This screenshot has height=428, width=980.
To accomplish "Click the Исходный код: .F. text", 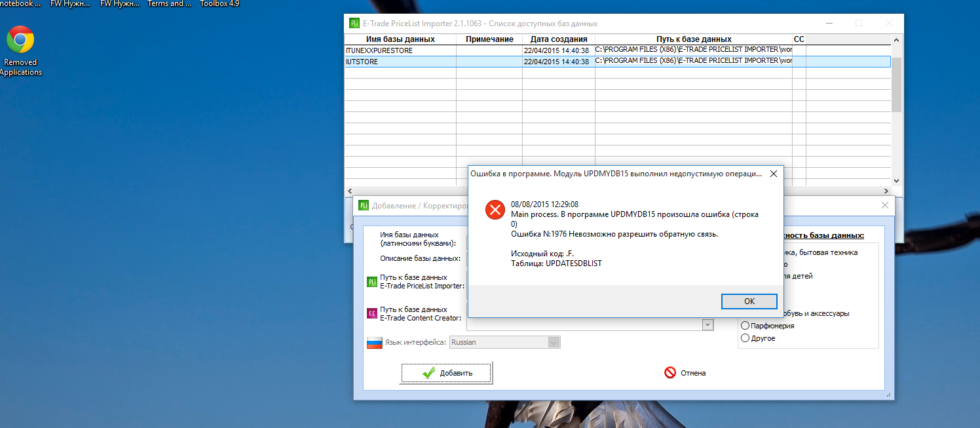I will pyautogui.click(x=542, y=254).
